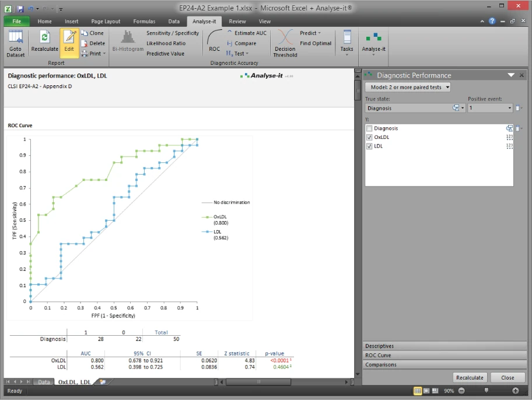Click Find Optimal
This screenshot has height=400, width=532.
316,43
